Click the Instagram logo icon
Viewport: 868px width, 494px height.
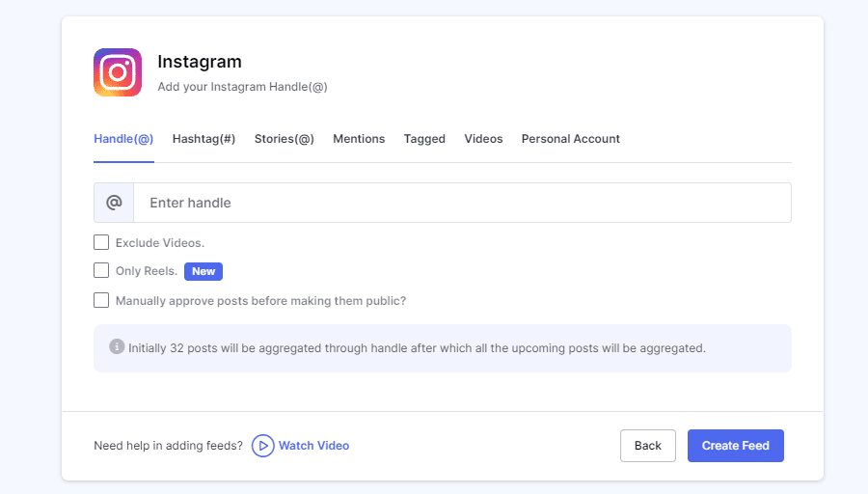click(x=118, y=72)
